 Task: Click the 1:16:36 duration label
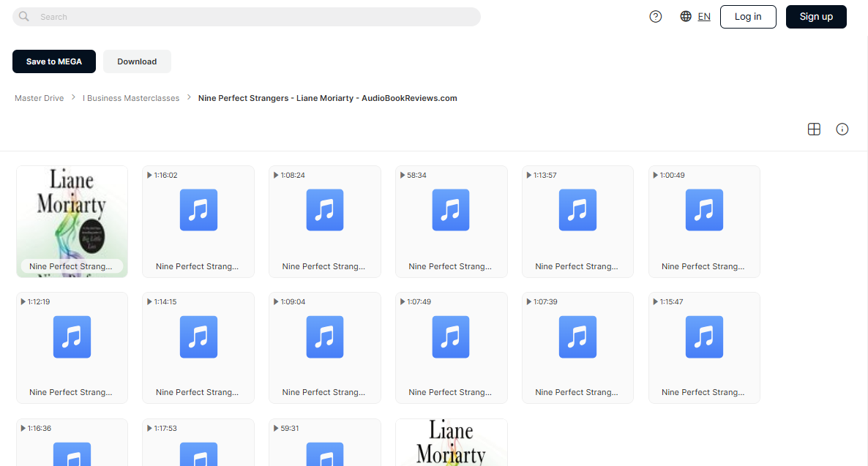[40, 429]
